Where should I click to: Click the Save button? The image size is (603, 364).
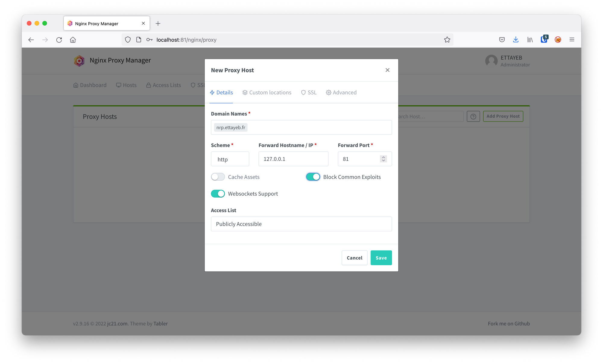pyautogui.click(x=381, y=258)
